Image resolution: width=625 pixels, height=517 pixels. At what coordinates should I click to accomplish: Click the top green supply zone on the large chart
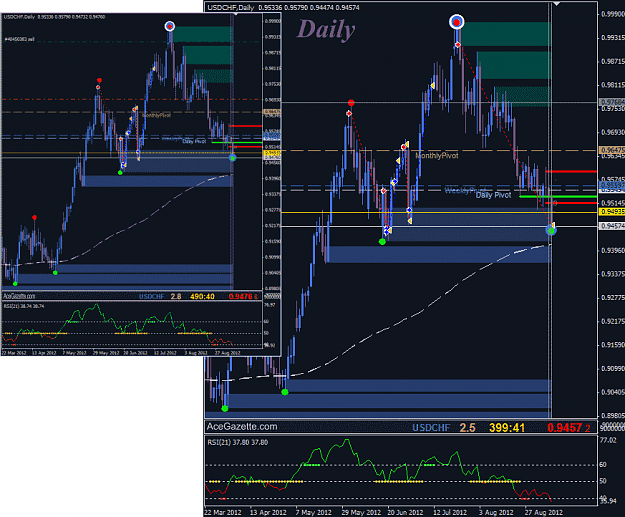pos(505,34)
